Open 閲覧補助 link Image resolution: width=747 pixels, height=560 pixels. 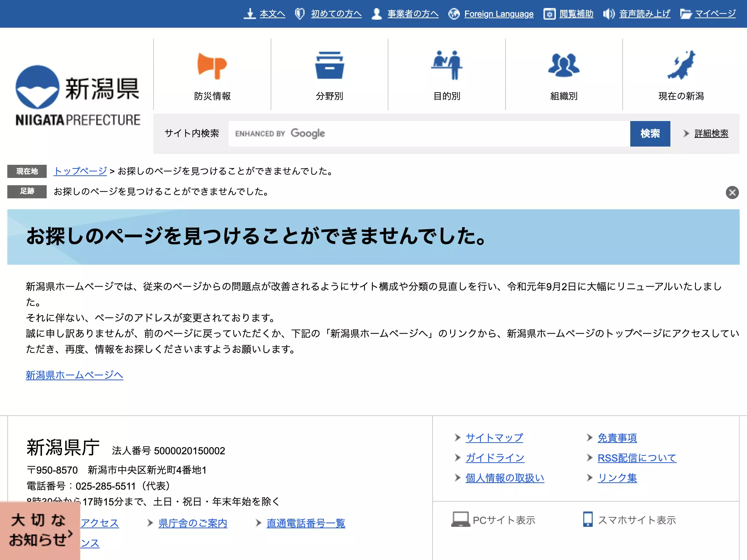[576, 14]
